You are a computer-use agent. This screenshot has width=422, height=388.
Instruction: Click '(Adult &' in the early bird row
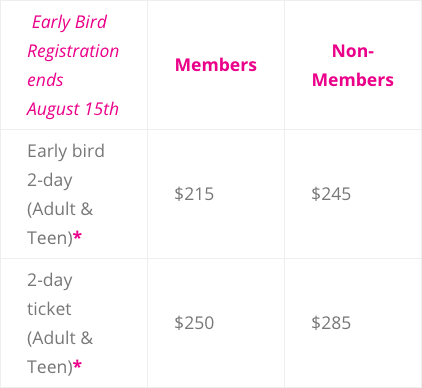60,209
